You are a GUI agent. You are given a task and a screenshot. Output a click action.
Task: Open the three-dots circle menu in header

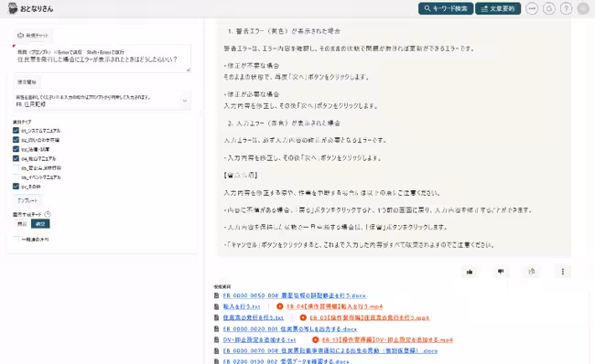point(532,8)
